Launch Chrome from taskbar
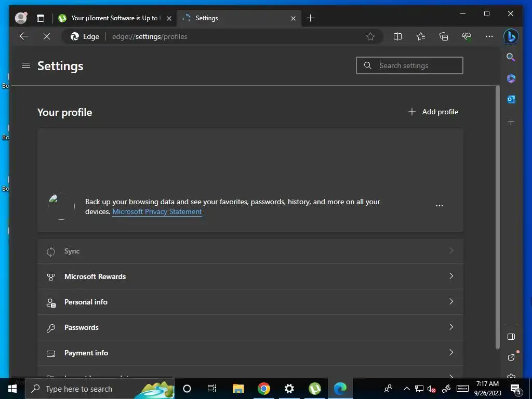The height and width of the screenshot is (399, 532). point(263,389)
